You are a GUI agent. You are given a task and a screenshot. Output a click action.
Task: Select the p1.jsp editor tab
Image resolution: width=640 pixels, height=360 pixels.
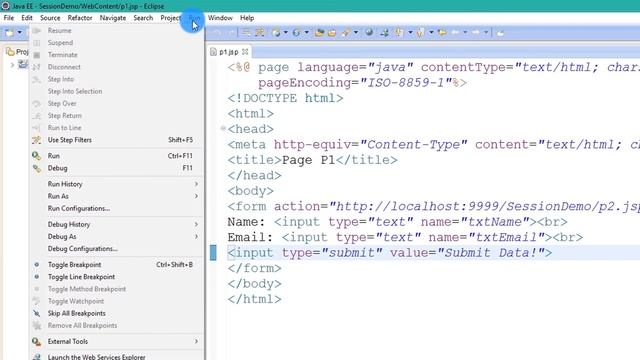(x=229, y=52)
